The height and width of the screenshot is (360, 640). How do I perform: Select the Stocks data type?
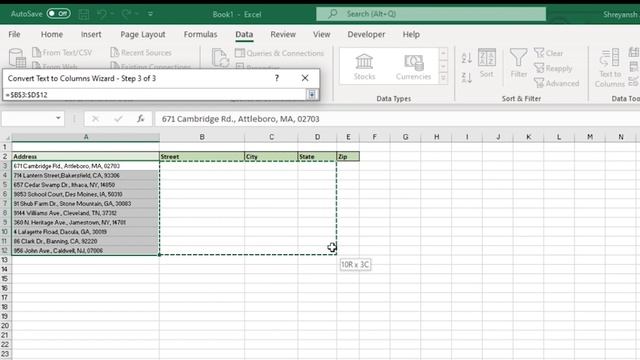pyautogui.click(x=364, y=67)
